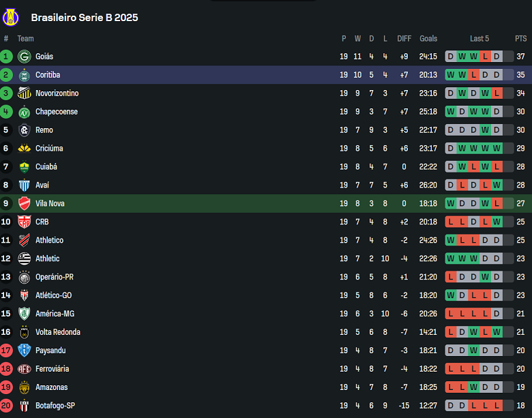Sort table by PTS column header
The width and height of the screenshot is (532, 418).
coord(521,39)
